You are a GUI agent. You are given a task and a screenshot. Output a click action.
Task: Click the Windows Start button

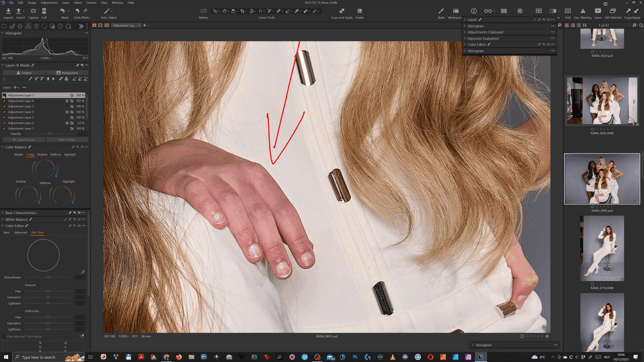pos(6,357)
